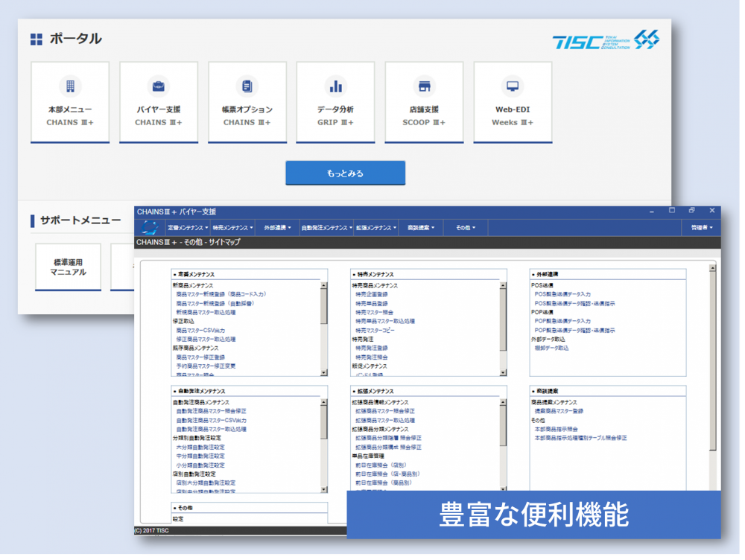
Task: Click the portal grid icon beside ポータル
Action: [x=36, y=39]
